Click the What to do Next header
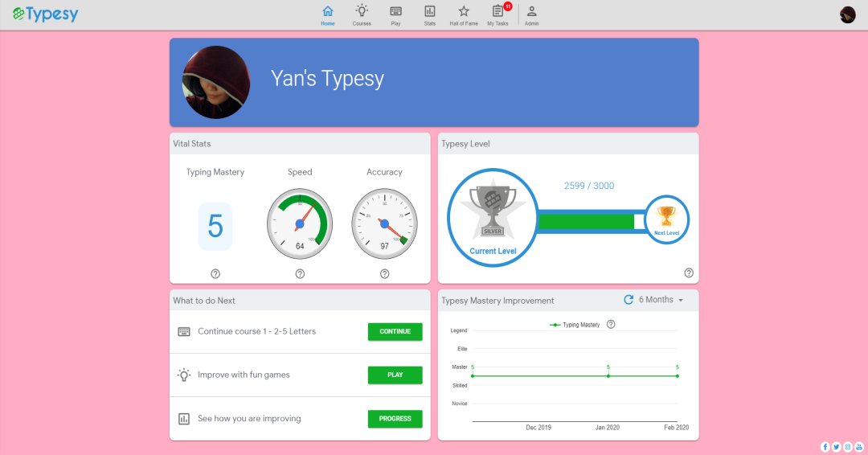 300,301
